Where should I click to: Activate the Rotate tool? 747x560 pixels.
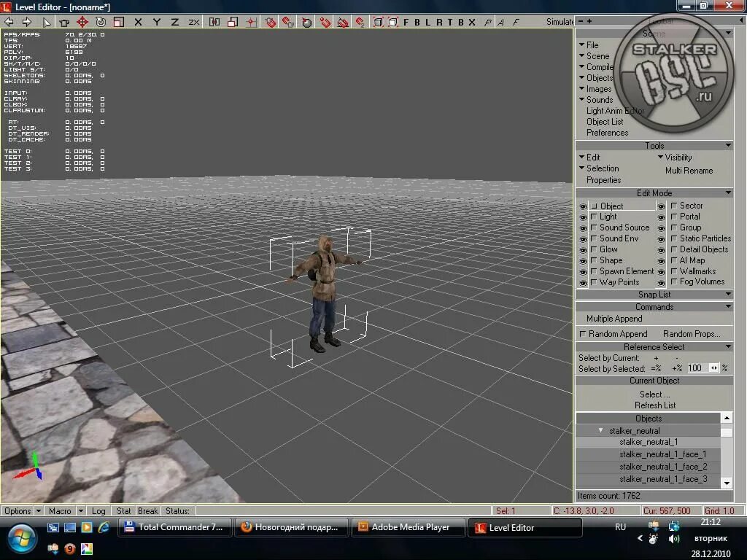point(101,22)
